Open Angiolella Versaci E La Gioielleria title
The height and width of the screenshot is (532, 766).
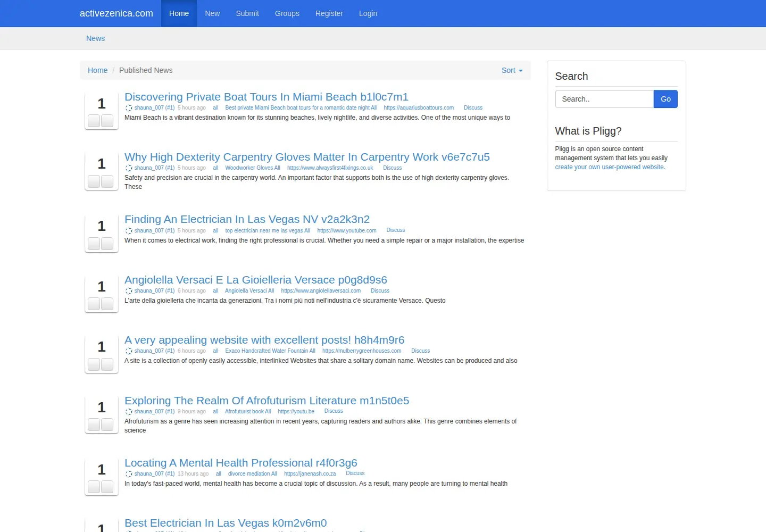(x=256, y=280)
